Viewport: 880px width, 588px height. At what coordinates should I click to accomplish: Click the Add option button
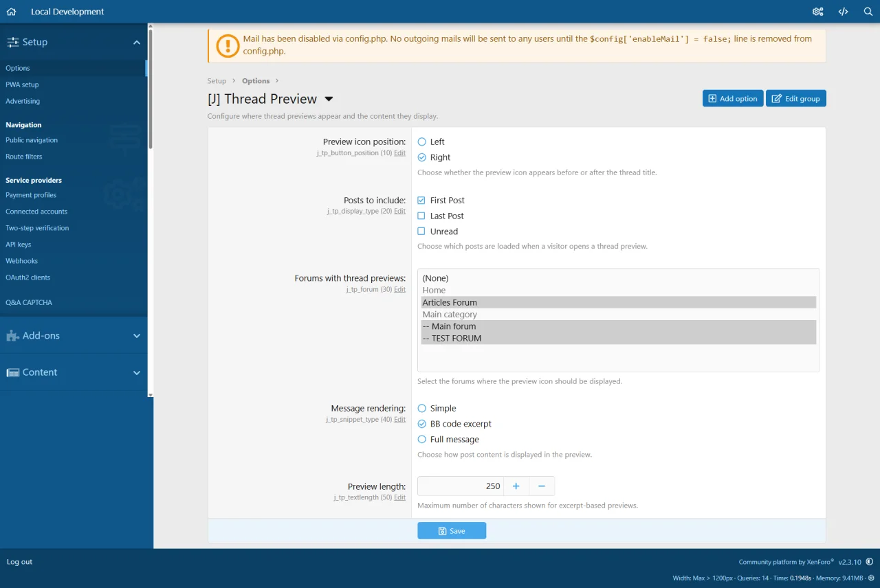pos(733,98)
